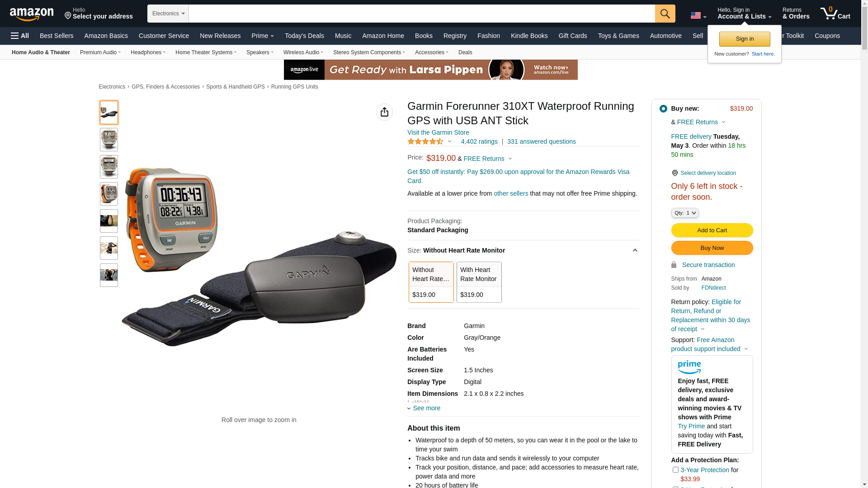Open the All hamburger menu
The height and width of the screenshot is (488, 868).
[20, 36]
